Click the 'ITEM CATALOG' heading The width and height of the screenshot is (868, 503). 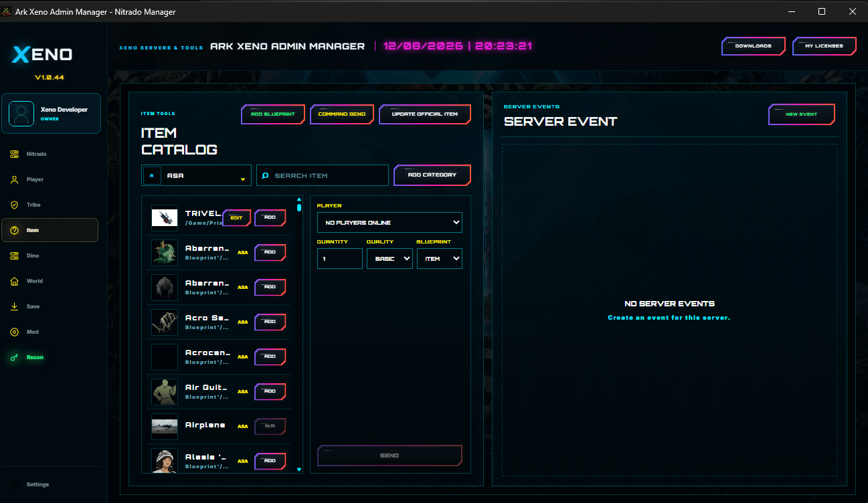pos(179,141)
